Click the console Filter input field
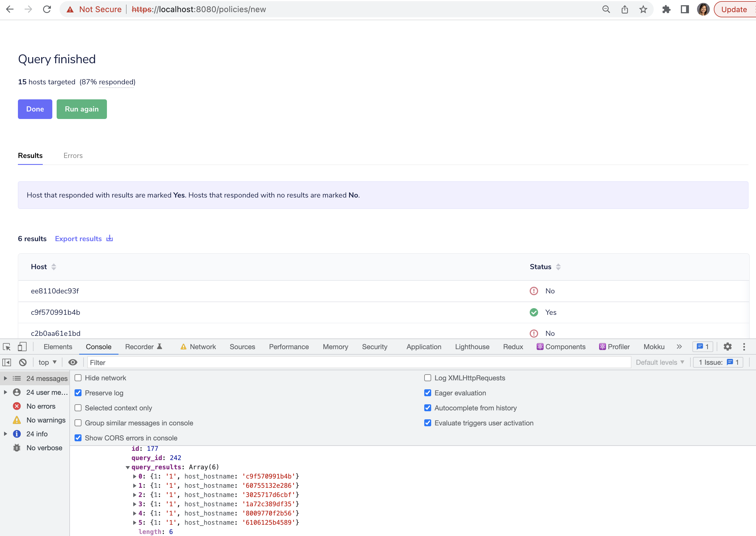The height and width of the screenshot is (536, 756). point(358,362)
